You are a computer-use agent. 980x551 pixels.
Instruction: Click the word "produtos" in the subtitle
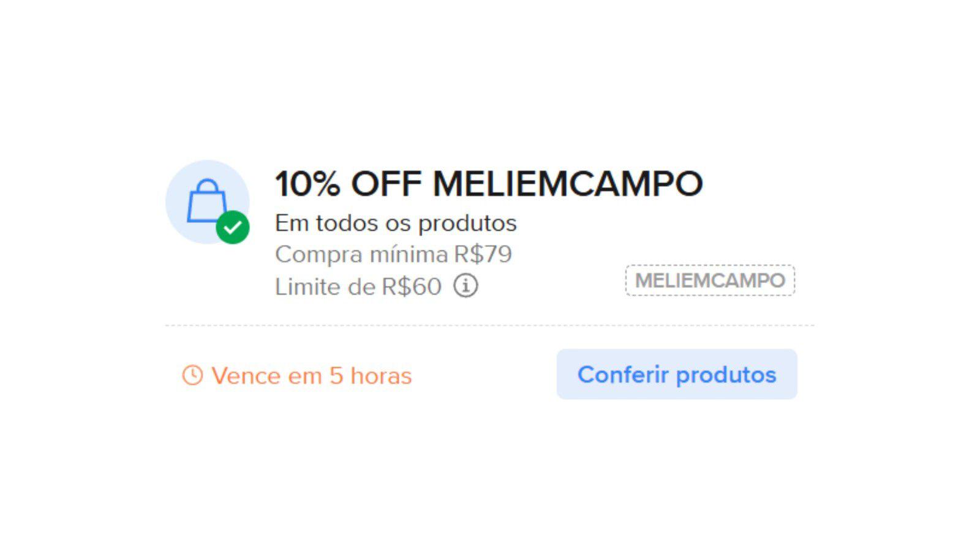467,223
